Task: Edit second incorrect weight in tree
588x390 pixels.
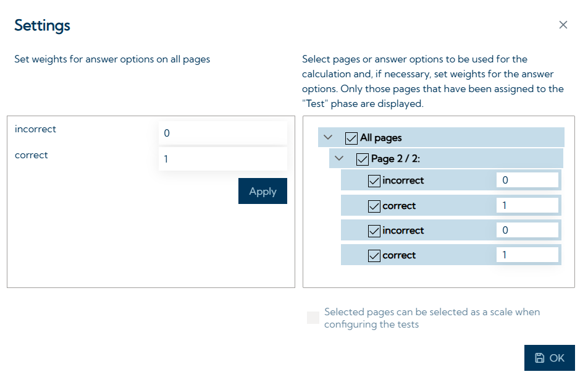Action: click(527, 230)
